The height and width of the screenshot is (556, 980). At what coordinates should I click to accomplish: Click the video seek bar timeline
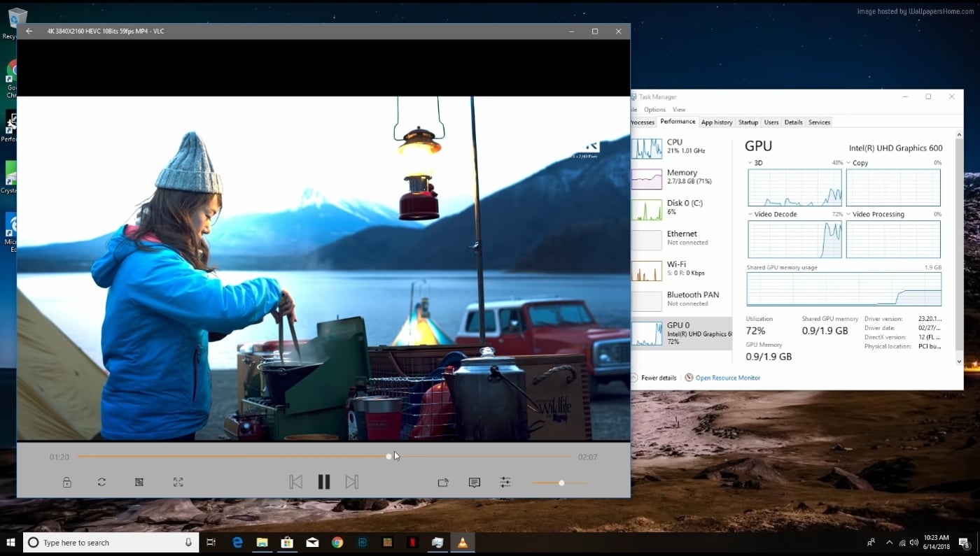(x=322, y=457)
